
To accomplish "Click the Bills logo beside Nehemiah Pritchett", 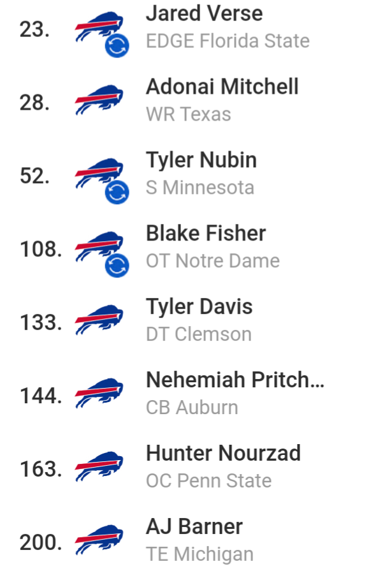I will pos(99,393).
